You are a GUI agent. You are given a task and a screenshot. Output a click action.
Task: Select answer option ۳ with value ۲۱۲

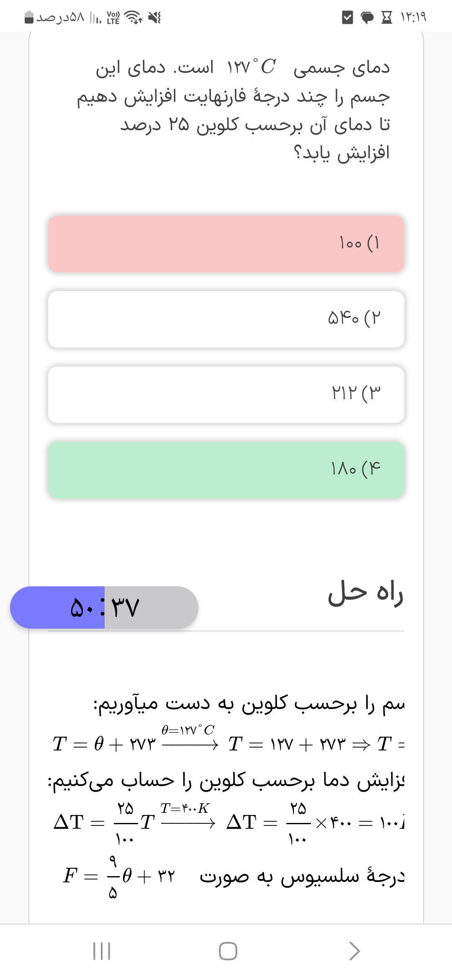tap(226, 395)
